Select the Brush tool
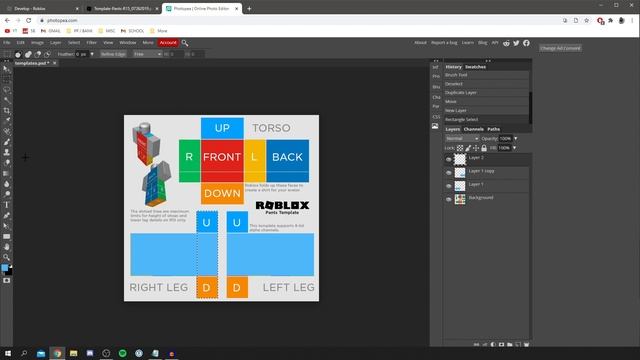 point(7,142)
